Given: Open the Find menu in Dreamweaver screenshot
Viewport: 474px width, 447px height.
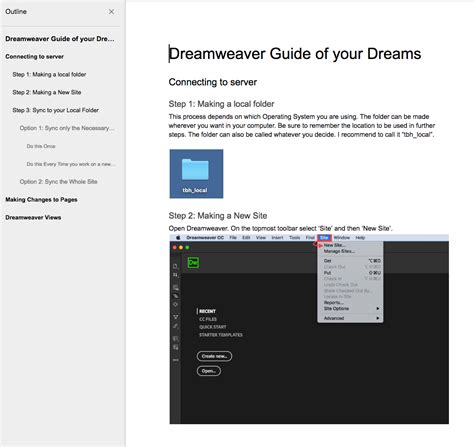Looking at the screenshot, I should pyautogui.click(x=310, y=238).
